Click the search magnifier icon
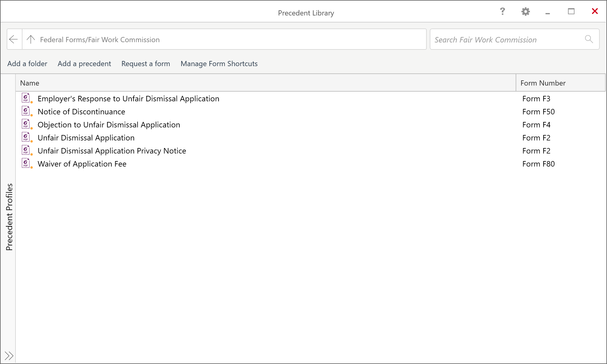This screenshot has width=607, height=364. (x=589, y=39)
